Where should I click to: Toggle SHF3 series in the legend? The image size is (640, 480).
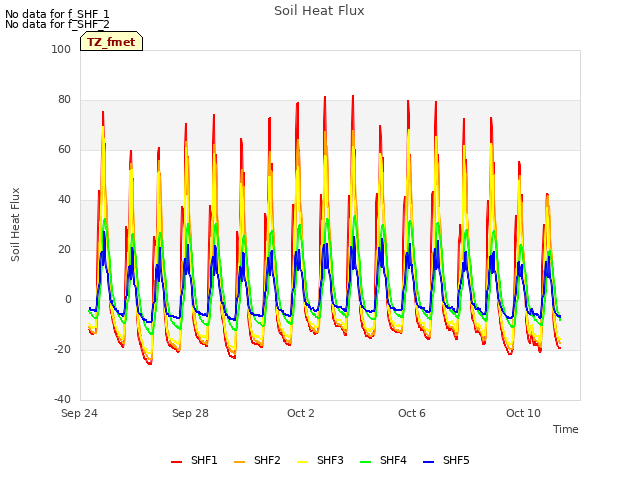320,460
